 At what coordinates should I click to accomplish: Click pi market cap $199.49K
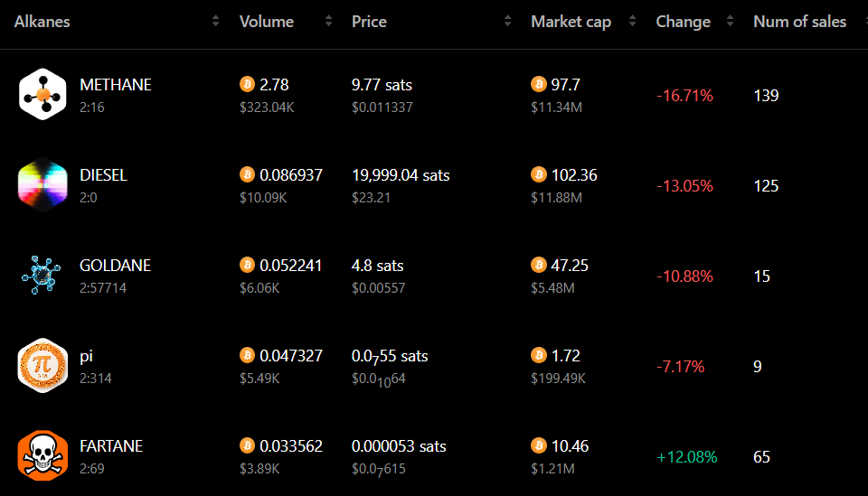pos(558,379)
